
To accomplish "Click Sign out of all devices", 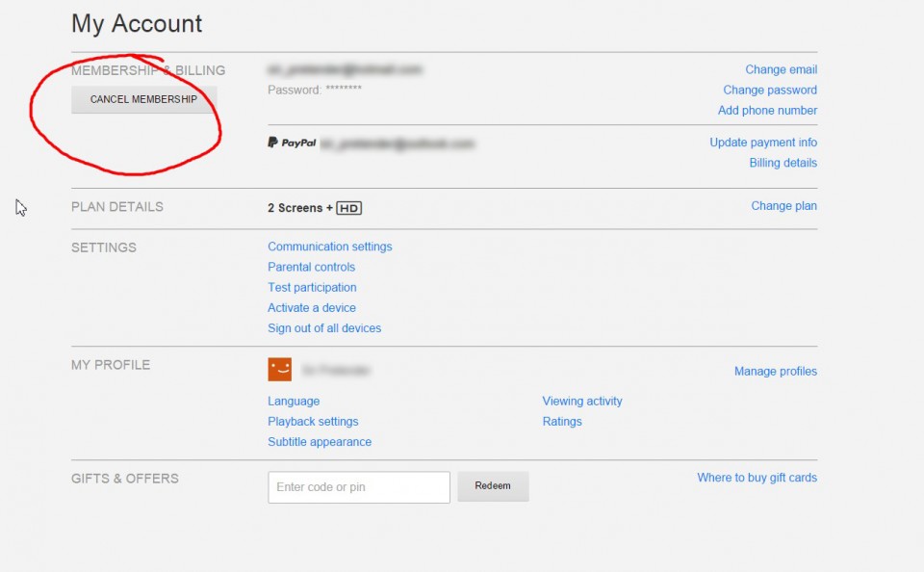I will pos(324,327).
